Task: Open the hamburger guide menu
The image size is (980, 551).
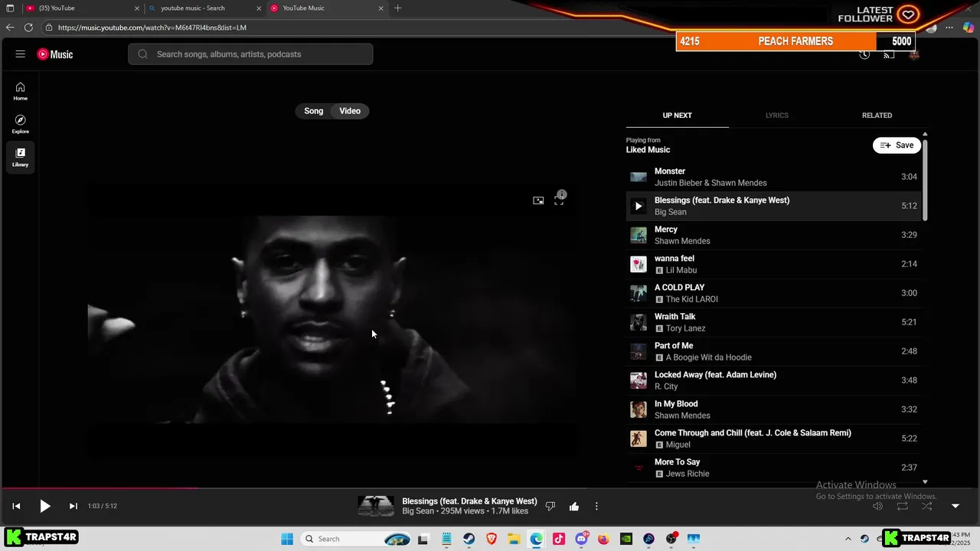Action: pos(21,54)
